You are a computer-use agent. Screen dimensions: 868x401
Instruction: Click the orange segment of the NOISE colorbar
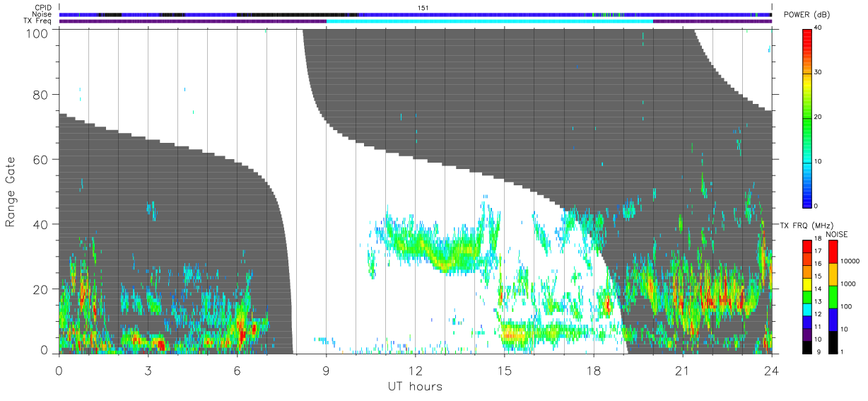pyautogui.click(x=833, y=274)
